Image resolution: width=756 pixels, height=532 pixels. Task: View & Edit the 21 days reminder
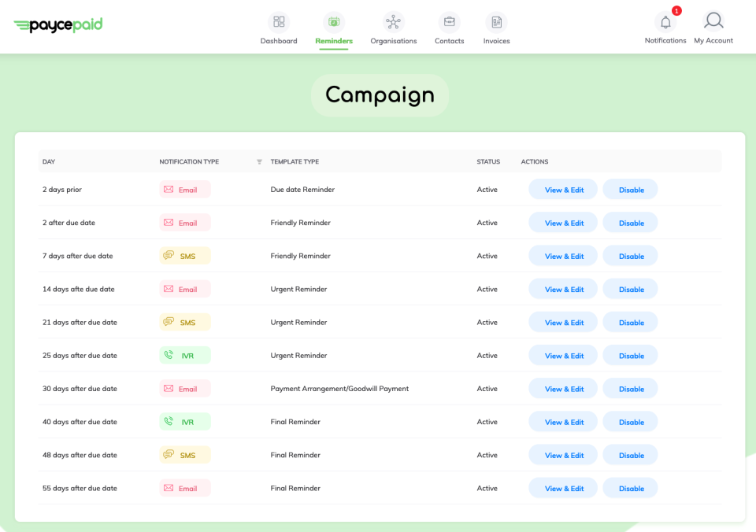[x=563, y=323]
